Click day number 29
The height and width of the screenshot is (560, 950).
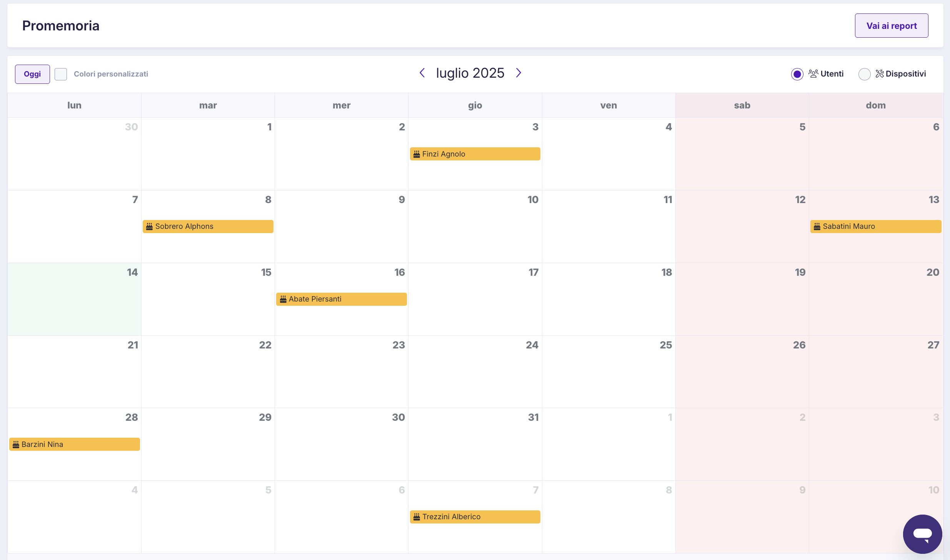pos(265,417)
